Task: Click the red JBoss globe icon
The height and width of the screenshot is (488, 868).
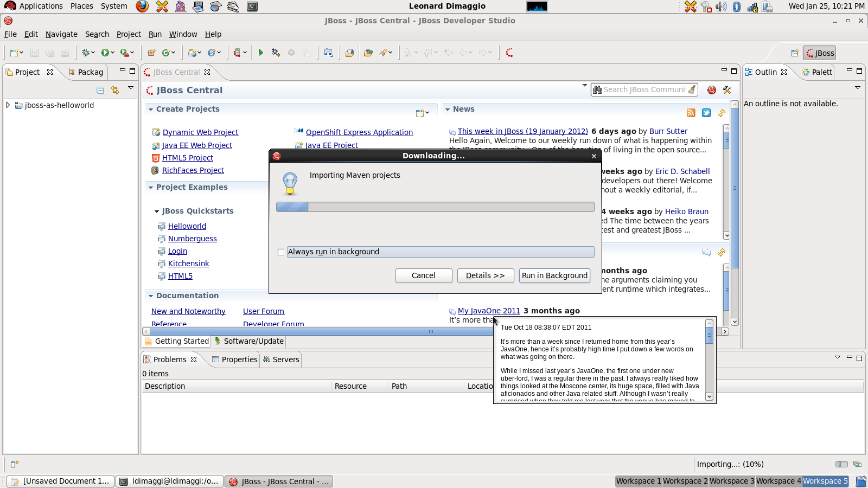Action: click(x=712, y=90)
